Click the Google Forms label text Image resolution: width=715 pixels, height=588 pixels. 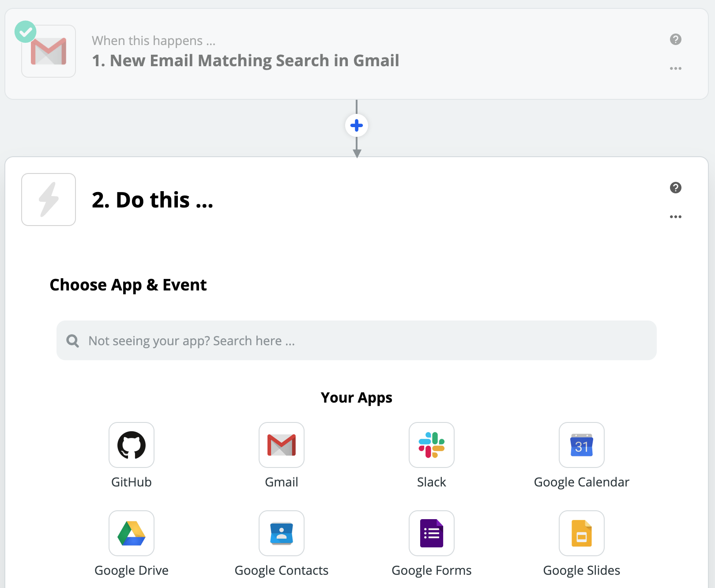pos(432,570)
